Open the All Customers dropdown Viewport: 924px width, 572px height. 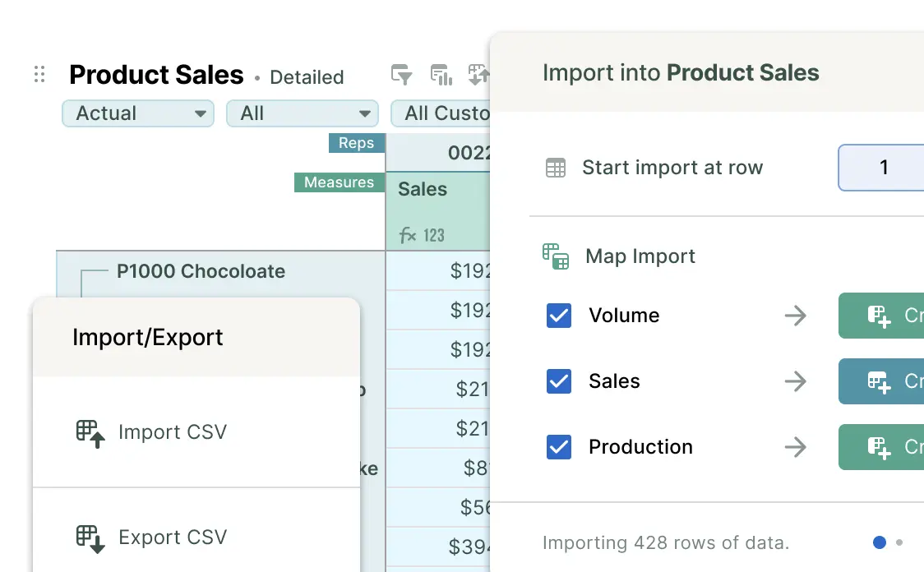click(441, 113)
